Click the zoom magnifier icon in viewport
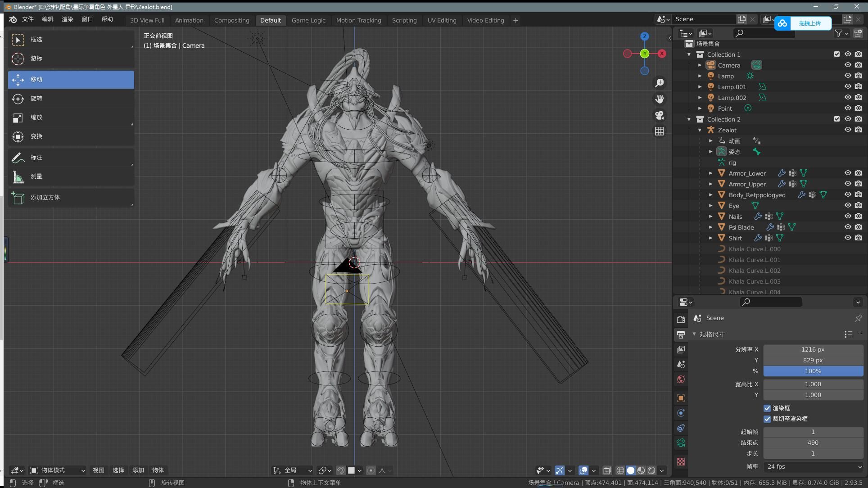 click(x=659, y=83)
